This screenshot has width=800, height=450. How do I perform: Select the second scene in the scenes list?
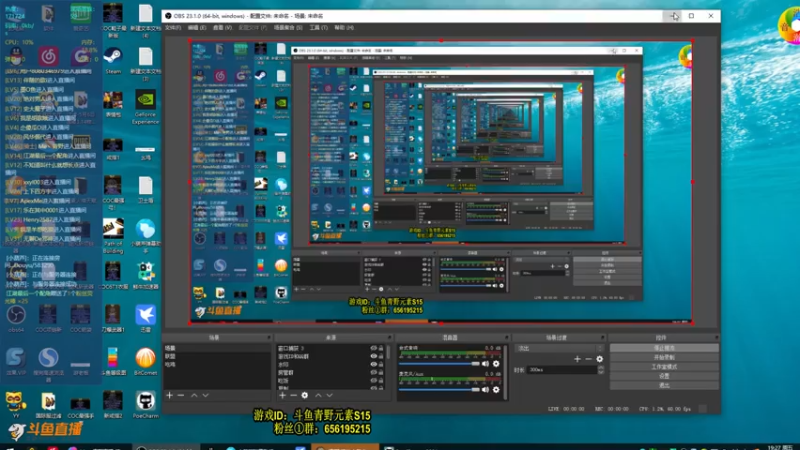pos(217,356)
